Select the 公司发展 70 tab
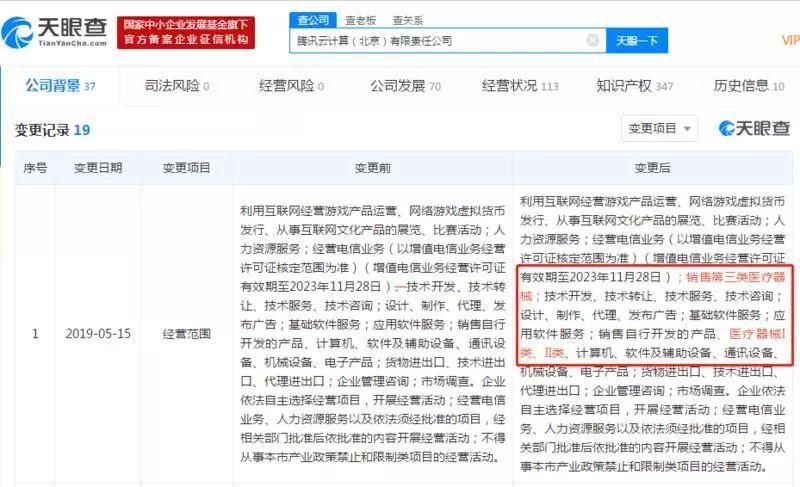This screenshot has height=487, width=800. pos(406,86)
